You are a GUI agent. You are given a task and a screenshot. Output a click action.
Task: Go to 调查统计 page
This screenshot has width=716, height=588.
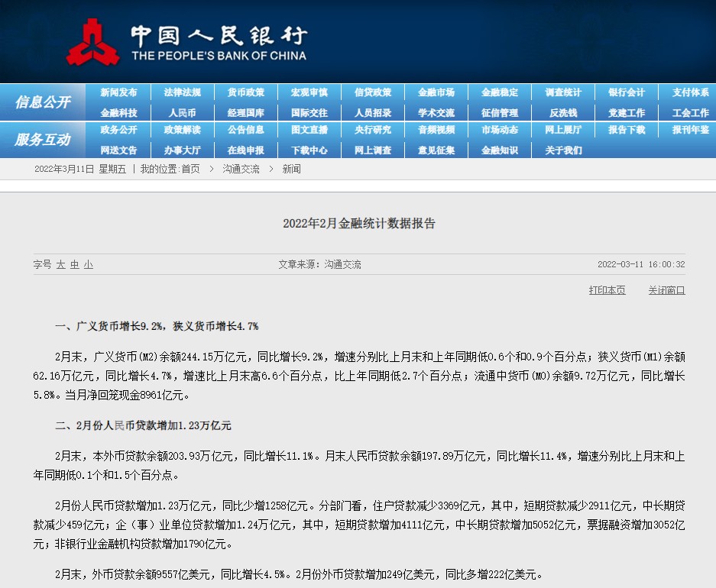coord(563,92)
